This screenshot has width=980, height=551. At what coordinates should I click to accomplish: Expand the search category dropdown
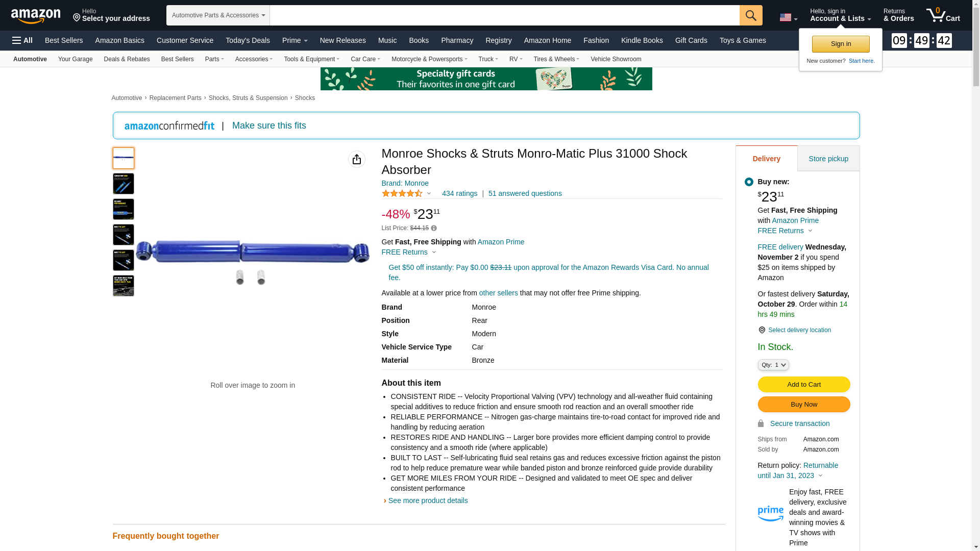click(x=218, y=15)
